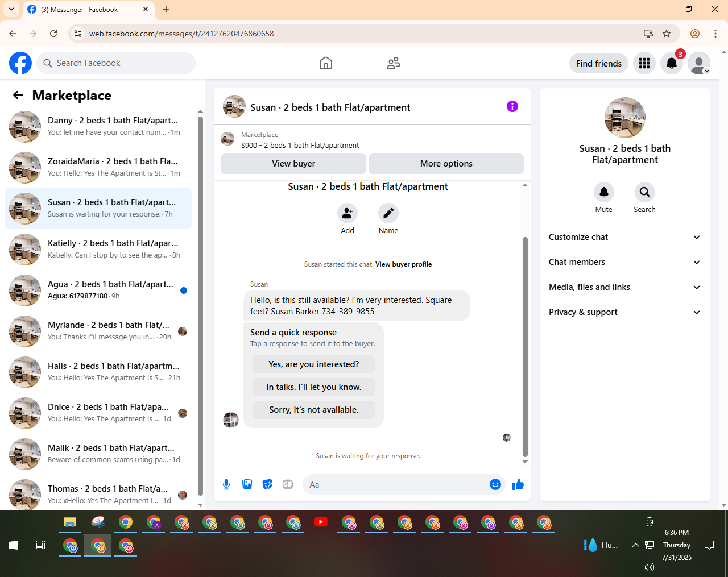Open Hails' apartment conversation
728x577 pixels.
pos(98,372)
